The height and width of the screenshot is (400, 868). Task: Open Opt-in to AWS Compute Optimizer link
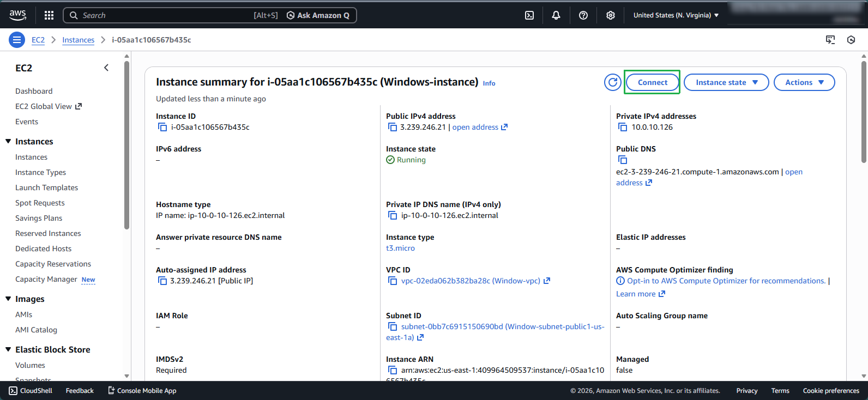tap(726, 281)
